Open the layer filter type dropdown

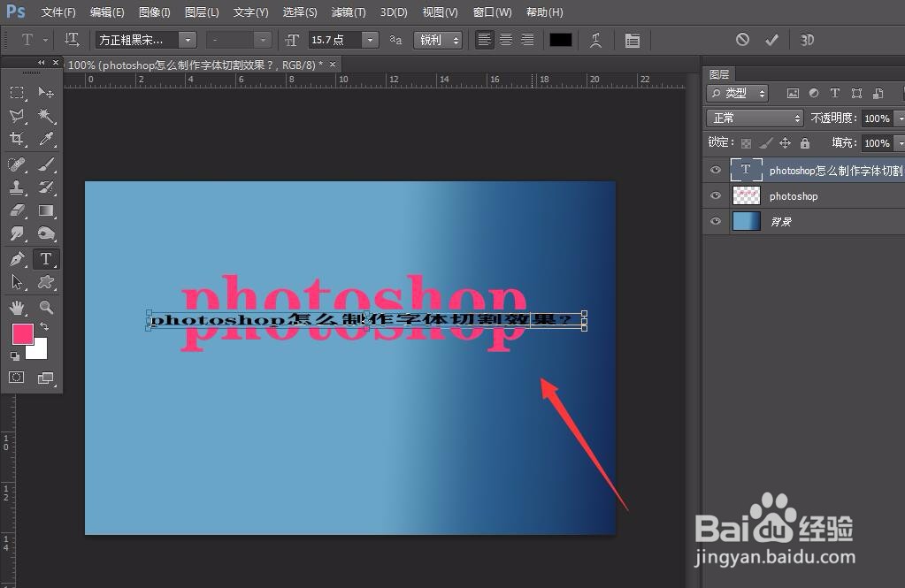tap(737, 93)
